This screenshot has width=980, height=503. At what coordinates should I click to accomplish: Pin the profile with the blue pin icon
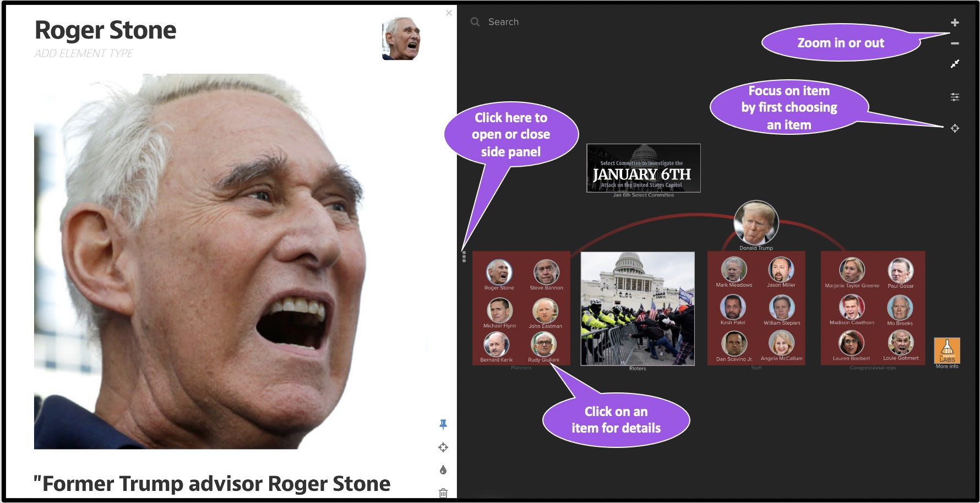tap(443, 424)
